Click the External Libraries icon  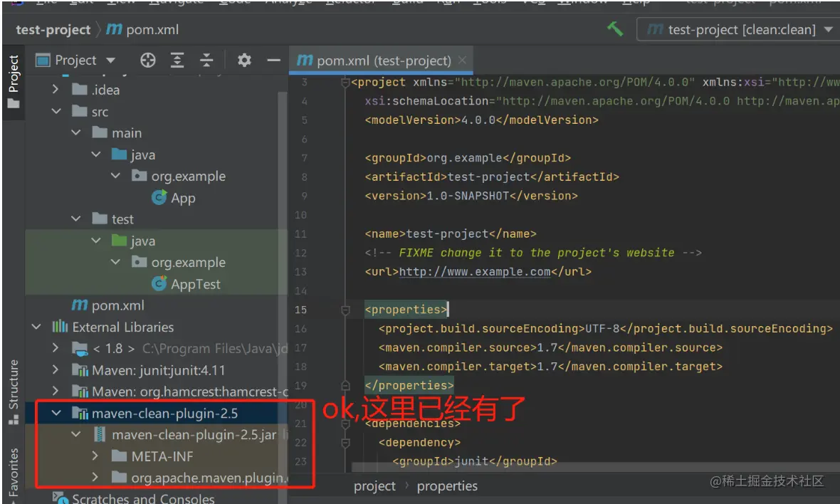pos(60,326)
